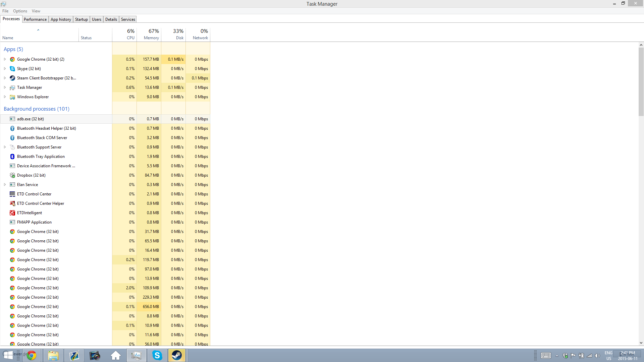Click the ETDIntelligent process icon
Screen dimensions: 644x362
click(12, 213)
